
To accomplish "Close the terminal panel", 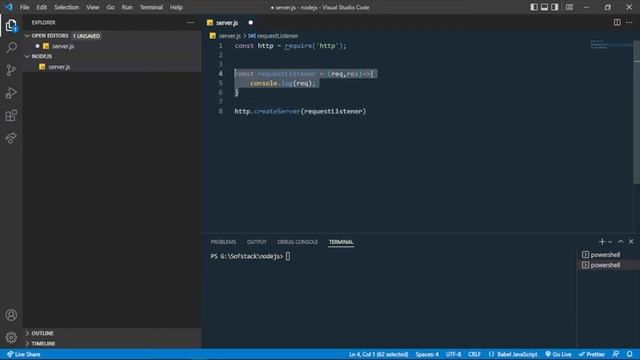I will point(631,242).
